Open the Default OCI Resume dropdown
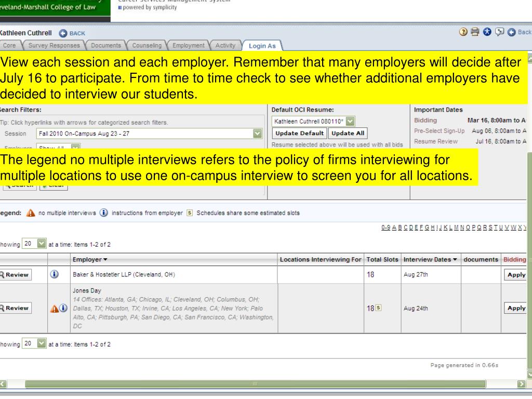The width and height of the screenshot is (532, 399). click(313, 121)
